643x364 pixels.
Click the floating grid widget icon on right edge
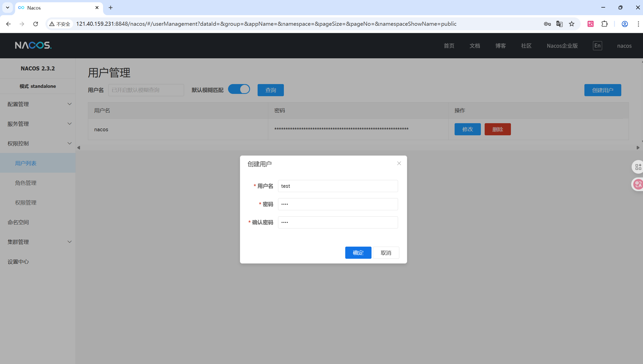point(638,167)
